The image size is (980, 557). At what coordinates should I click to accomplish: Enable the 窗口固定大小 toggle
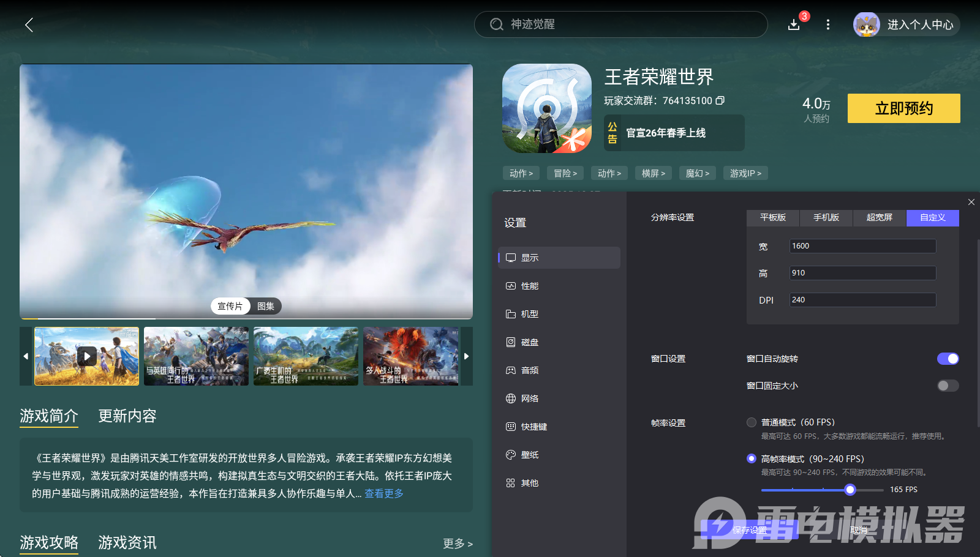tap(948, 386)
